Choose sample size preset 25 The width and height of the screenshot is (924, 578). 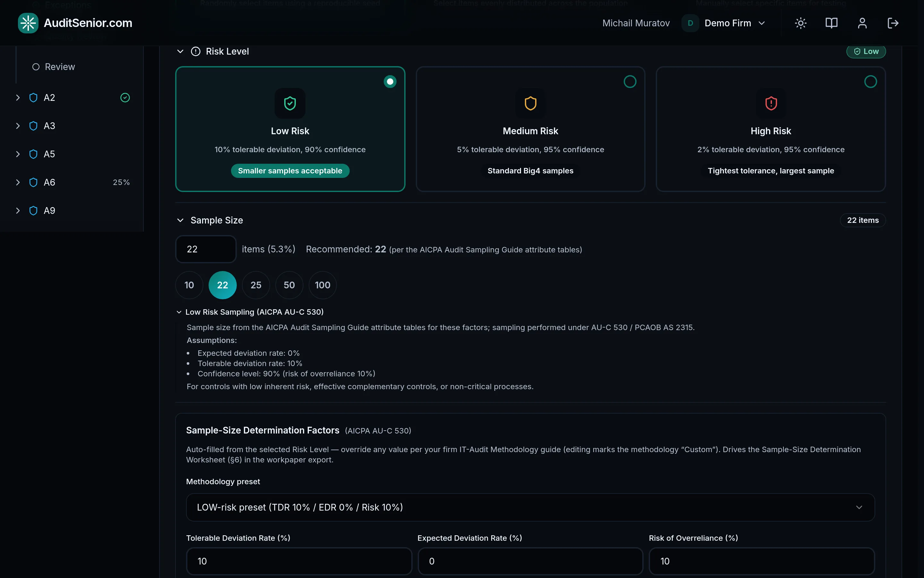[x=256, y=285]
